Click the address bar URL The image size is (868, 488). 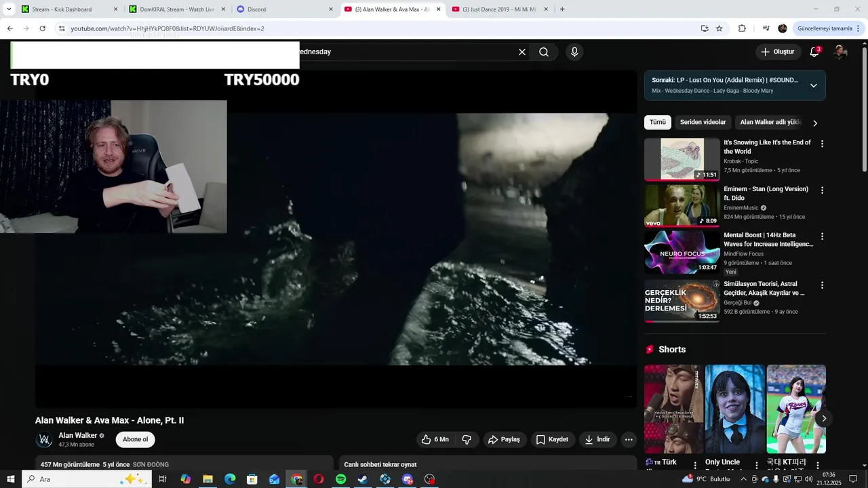tap(167, 28)
